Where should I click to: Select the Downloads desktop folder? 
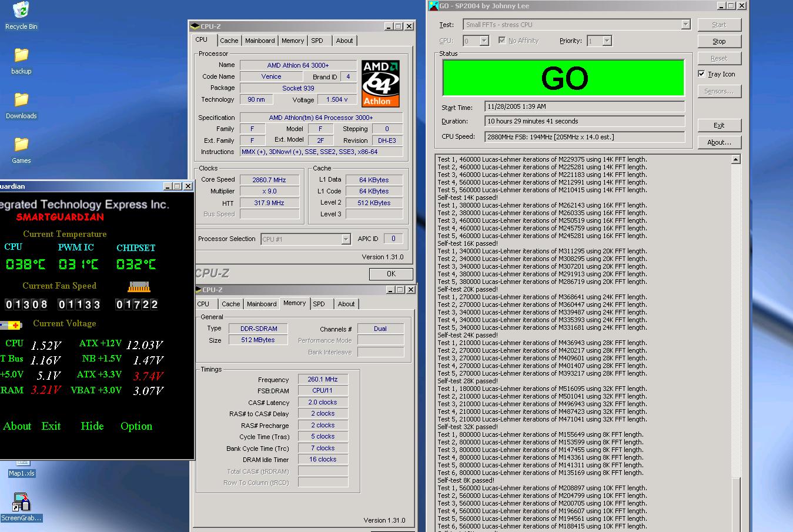[21, 105]
